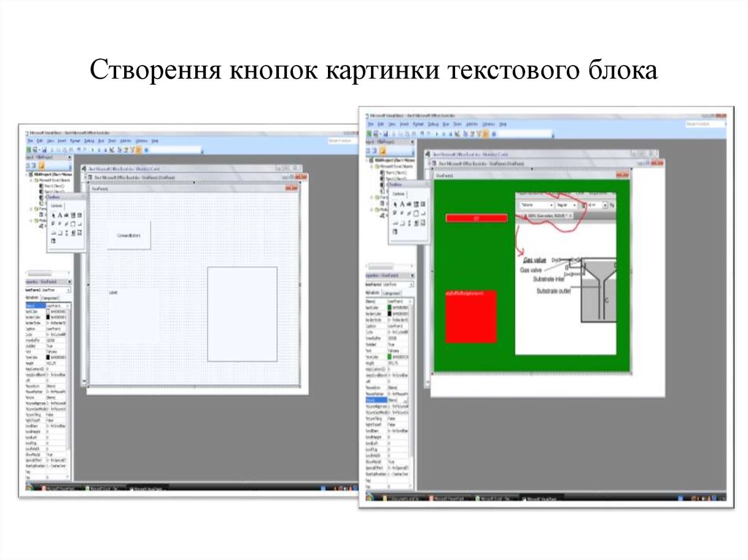Click the BackColor color swatch in Properties

pyautogui.click(x=47, y=312)
